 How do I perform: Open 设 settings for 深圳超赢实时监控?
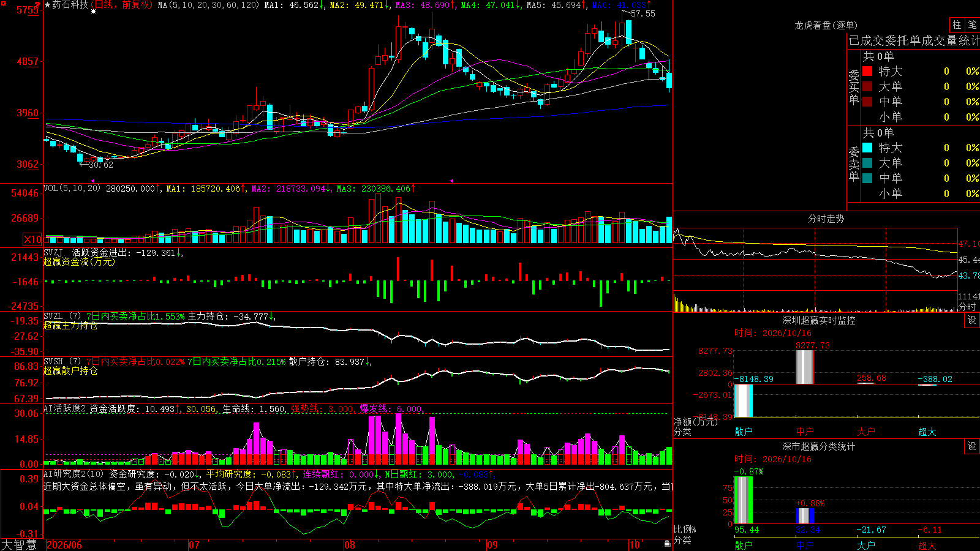pos(972,320)
